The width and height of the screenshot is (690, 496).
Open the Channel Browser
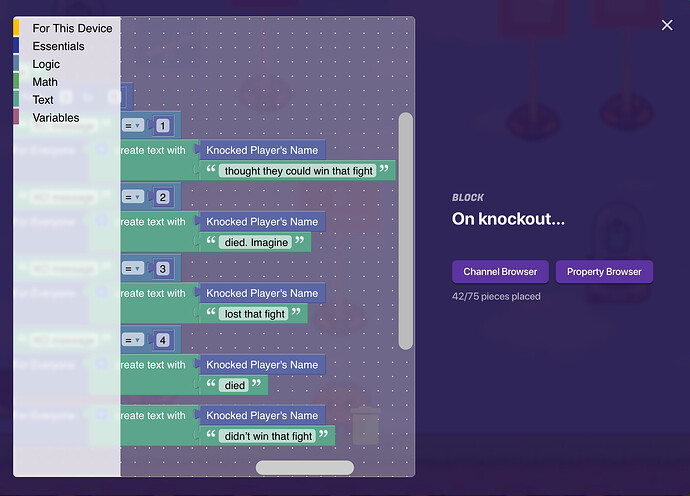tap(500, 272)
